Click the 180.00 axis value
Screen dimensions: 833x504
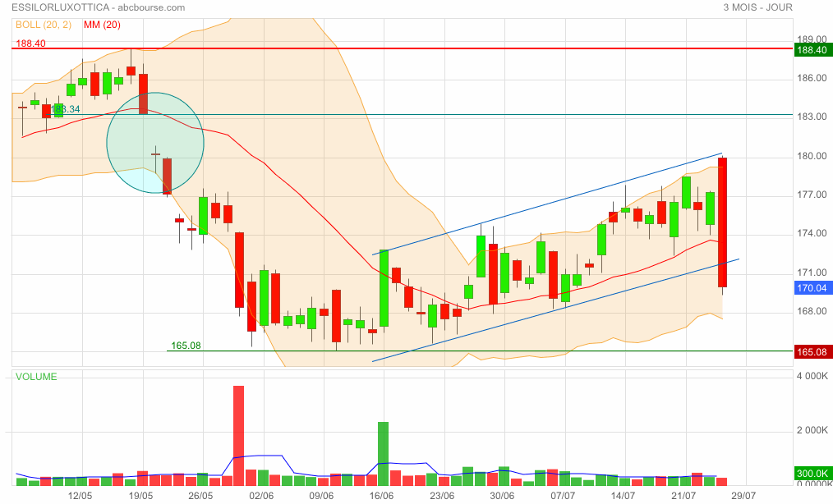point(812,156)
